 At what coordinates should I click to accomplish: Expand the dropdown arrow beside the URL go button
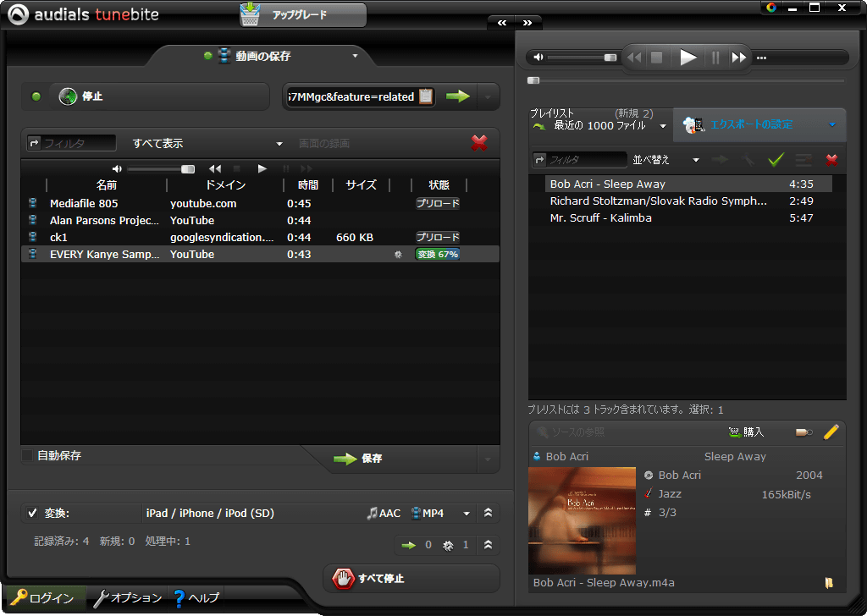488,97
